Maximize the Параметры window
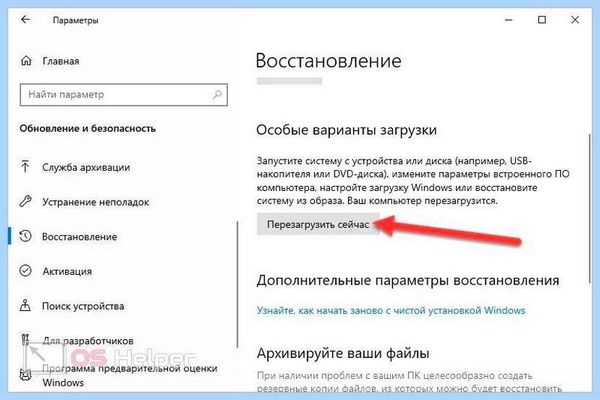Viewport: 600px width, 400px height. pyautogui.click(x=542, y=20)
